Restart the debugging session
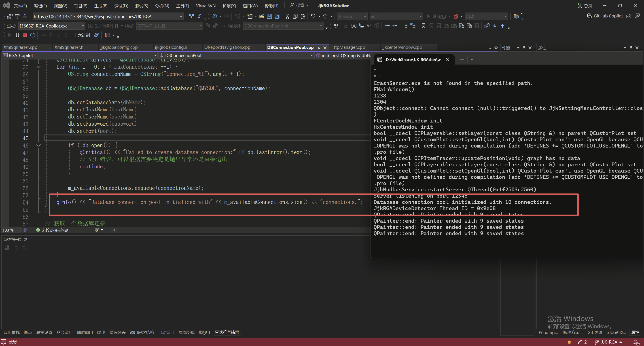Viewport: 644px width, 346px height. click(33, 35)
